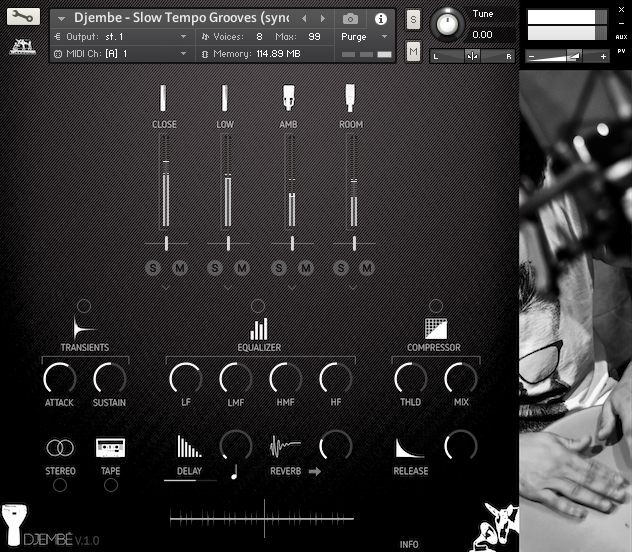Viewport: 632px width, 552px height.
Task: Select the AMB microphone icon
Action: coord(288,98)
